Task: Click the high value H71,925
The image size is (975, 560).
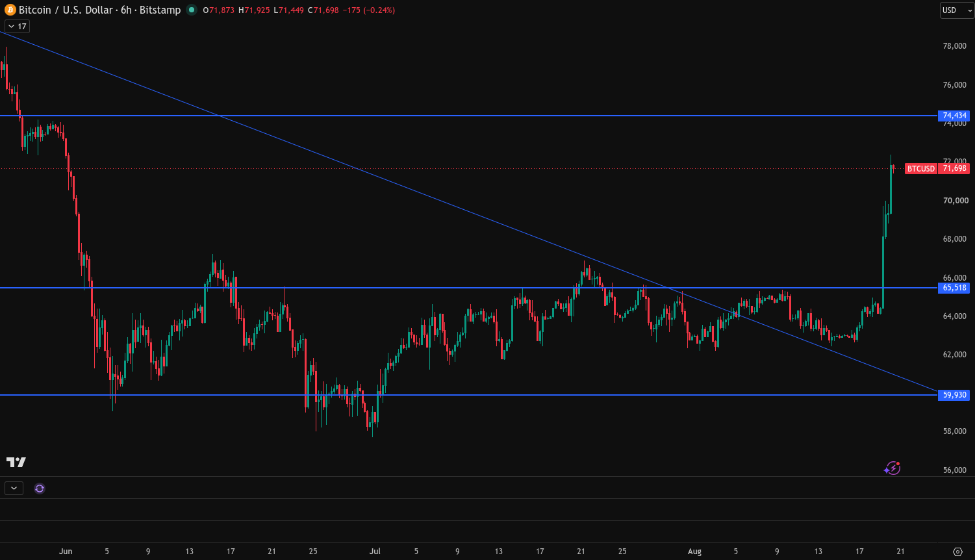Action: (255, 10)
